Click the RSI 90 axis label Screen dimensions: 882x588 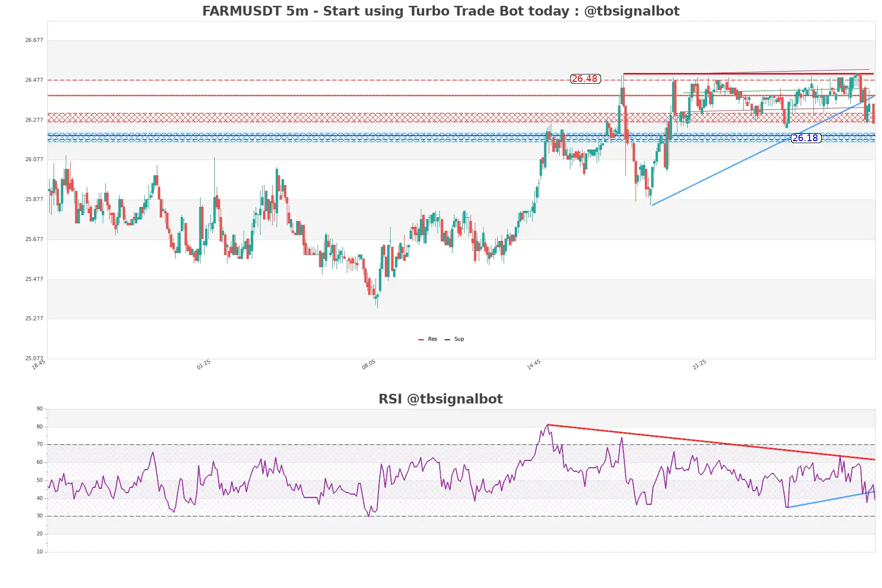click(x=39, y=409)
